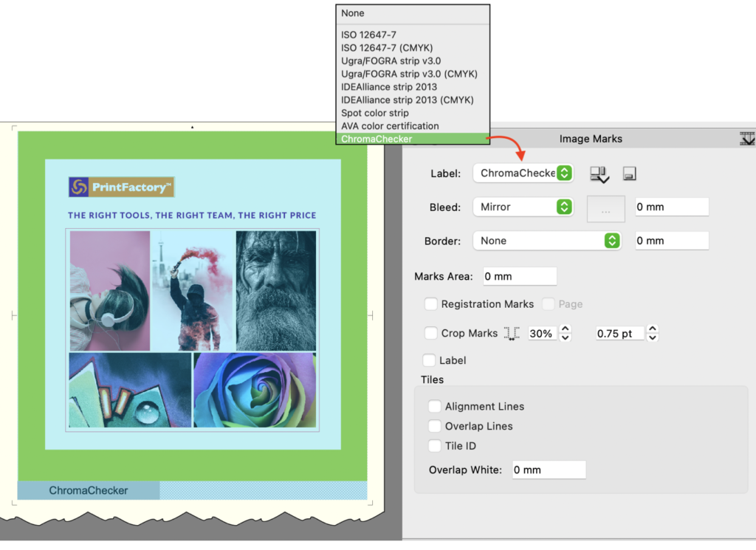Collapse Image Marks panel via corner icon
756x550 pixels.
pos(747,138)
